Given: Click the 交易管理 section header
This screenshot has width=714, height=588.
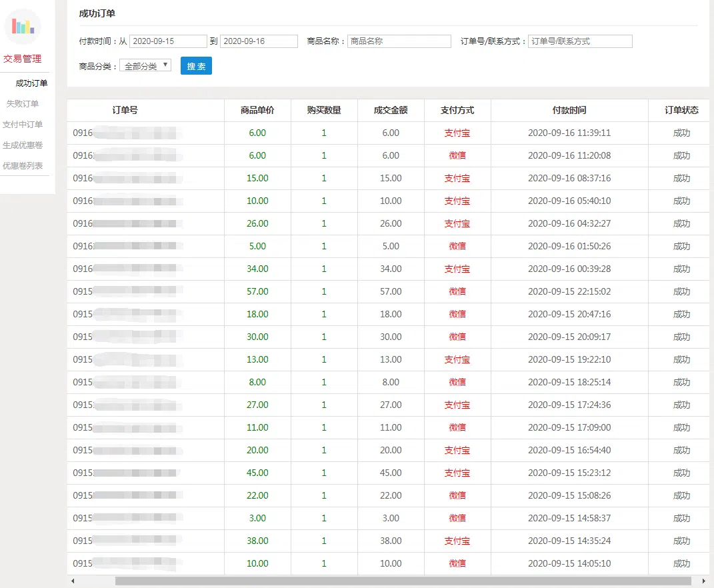Looking at the screenshot, I should (x=23, y=59).
